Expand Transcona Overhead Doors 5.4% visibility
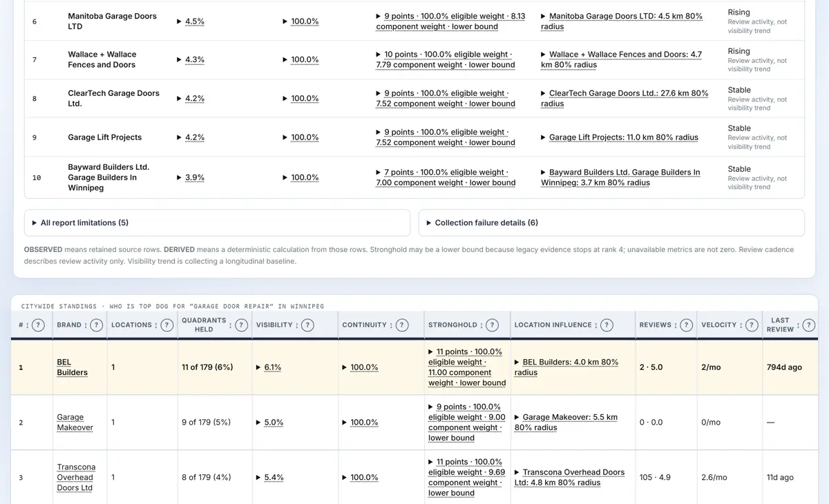 tap(270, 477)
